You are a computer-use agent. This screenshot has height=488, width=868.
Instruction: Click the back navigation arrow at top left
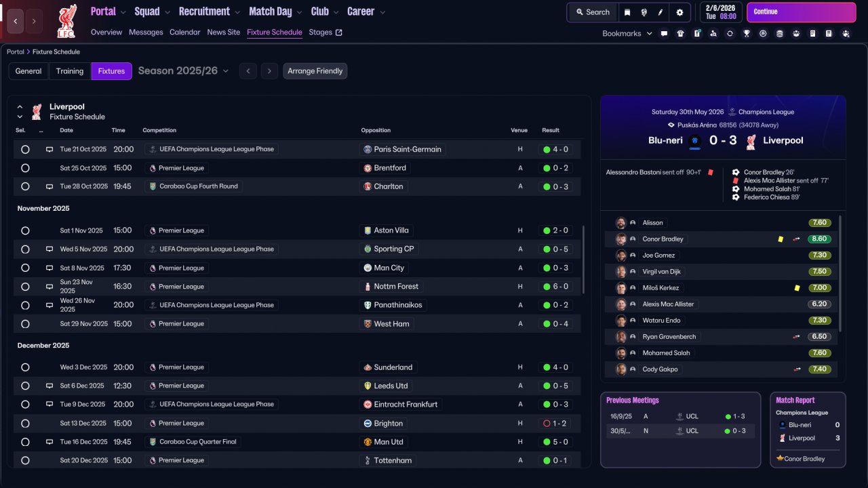tap(15, 21)
